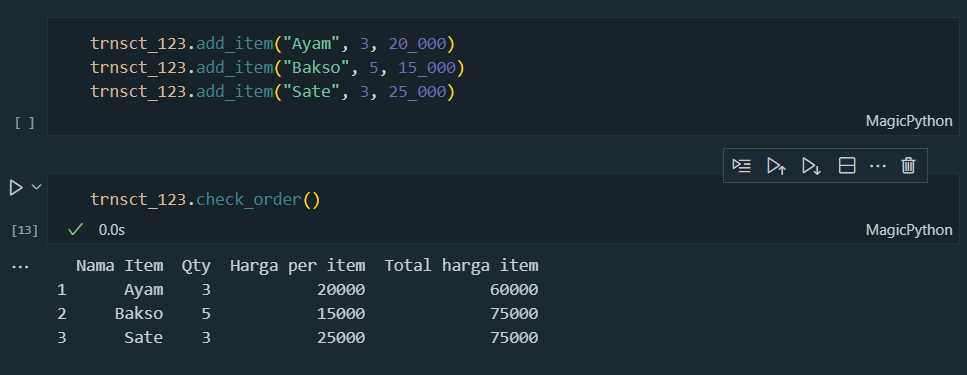Click row index 2 in output table
Image resolution: width=967 pixels, height=375 pixels.
click(62, 314)
